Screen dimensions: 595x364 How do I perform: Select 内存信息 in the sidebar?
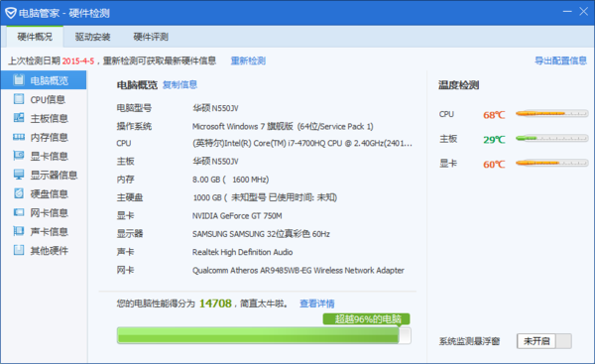tap(44, 137)
